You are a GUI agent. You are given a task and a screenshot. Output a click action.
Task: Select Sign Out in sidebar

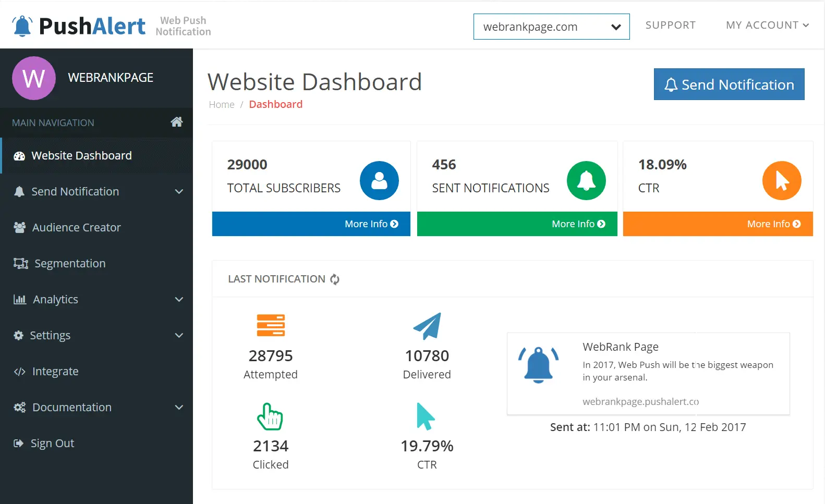[96, 443]
